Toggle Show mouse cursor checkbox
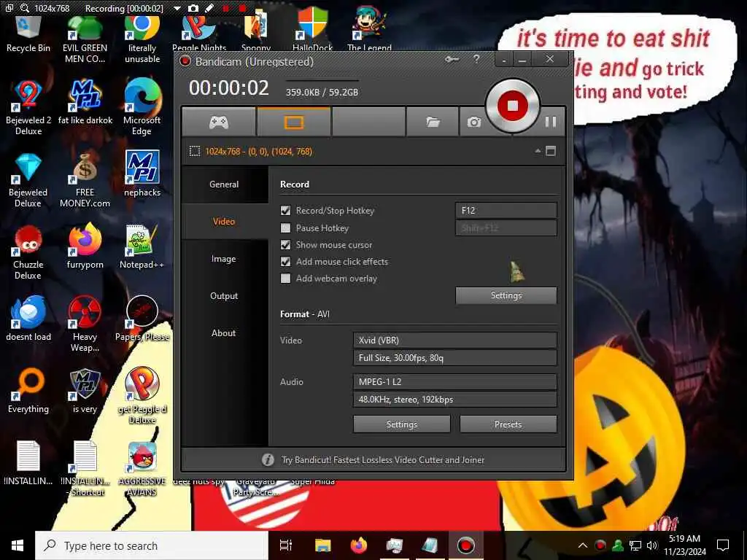The width and height of the screenshot is (747, 560). click(285, 245)
